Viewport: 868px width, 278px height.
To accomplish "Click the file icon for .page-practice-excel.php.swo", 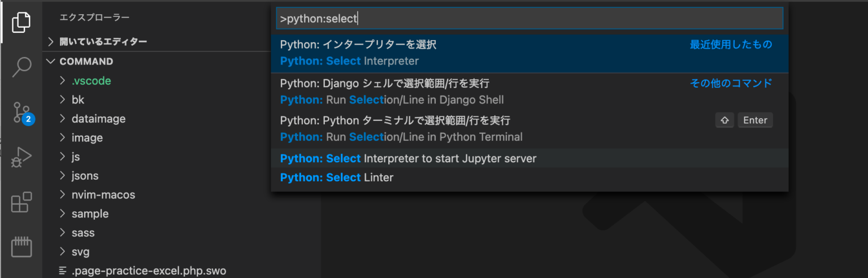I will [x=63, y=271].
